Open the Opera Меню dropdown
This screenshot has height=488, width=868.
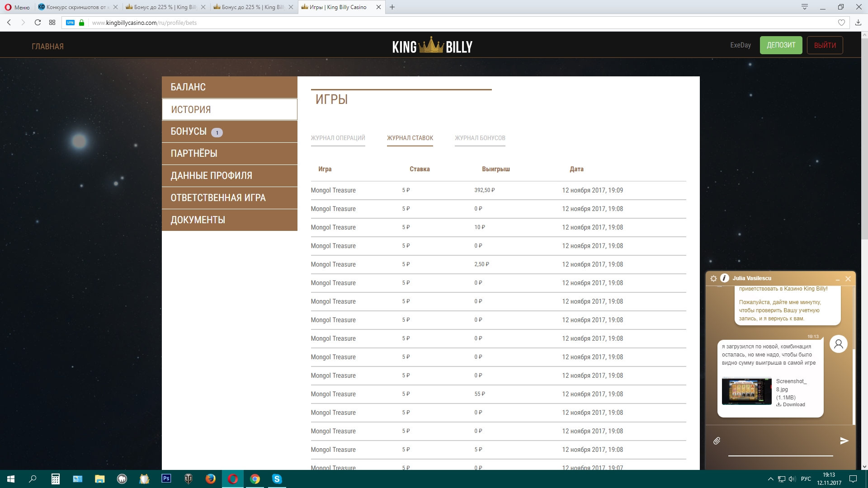click(x=17, y=7)
